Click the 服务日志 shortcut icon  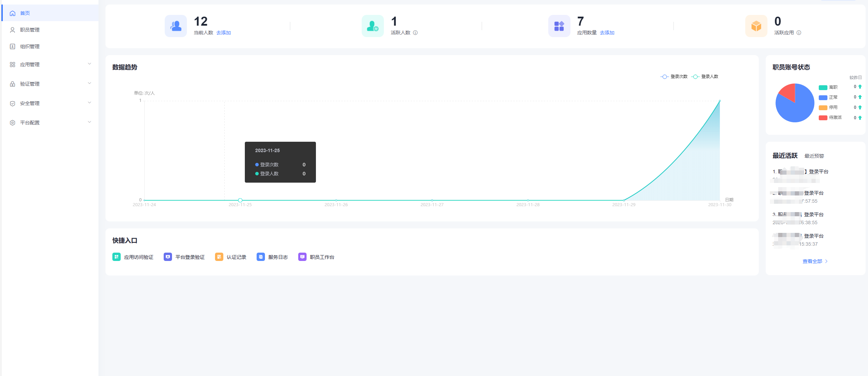tap(261, 257)
